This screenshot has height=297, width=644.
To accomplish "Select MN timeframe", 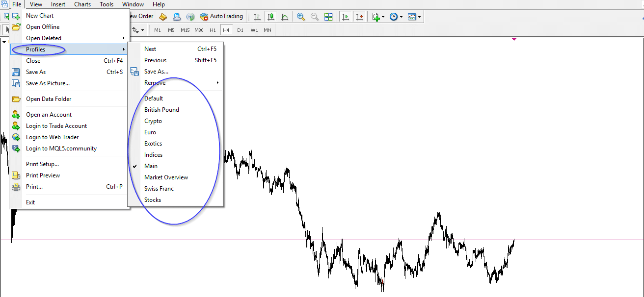I will coord(268,30).
